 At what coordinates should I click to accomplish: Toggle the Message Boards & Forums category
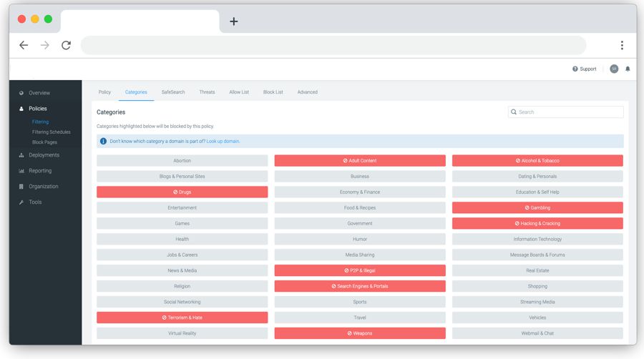(537, 255)
